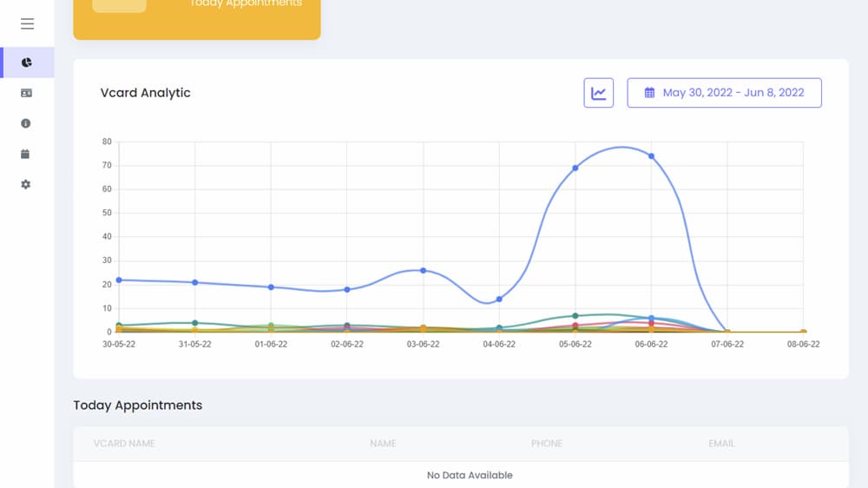The width and height of the screenshot is (868, 488).
Task: Toggle chart type with the line chart button
Action: [x=598, y=93]
